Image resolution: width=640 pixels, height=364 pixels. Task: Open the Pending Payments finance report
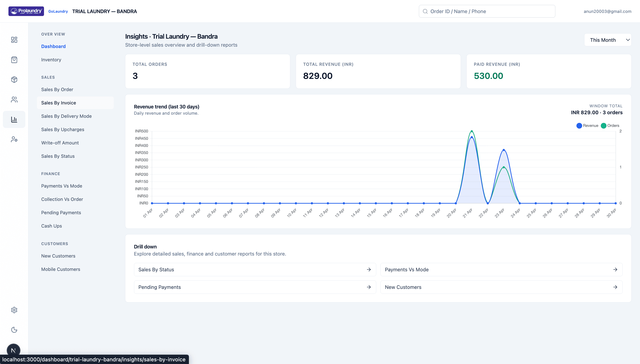pos(61,212)
